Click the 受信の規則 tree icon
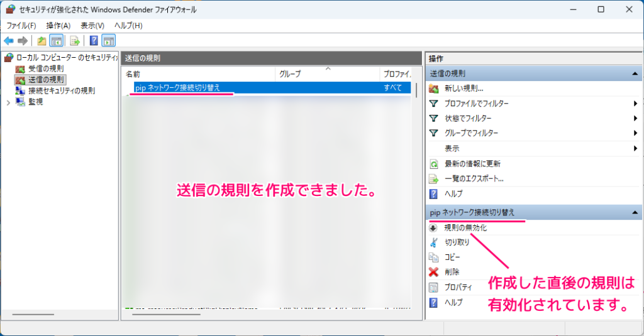 click(20, 68)
